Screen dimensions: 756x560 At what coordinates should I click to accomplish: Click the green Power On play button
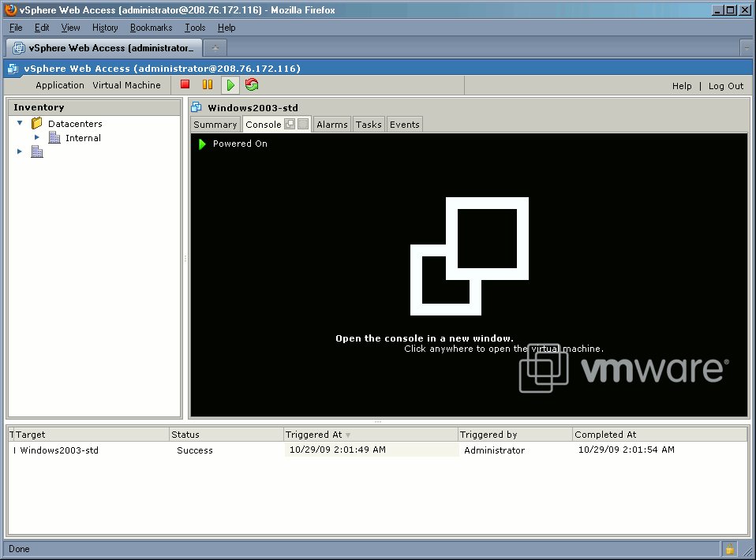click(230, 85)
